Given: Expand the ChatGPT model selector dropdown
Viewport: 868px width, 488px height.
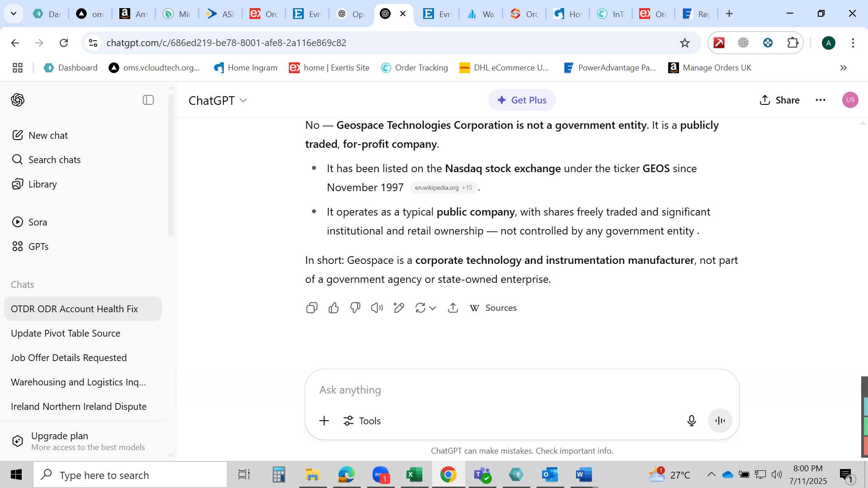Looking at the screenshot, I should coord(218,100).
